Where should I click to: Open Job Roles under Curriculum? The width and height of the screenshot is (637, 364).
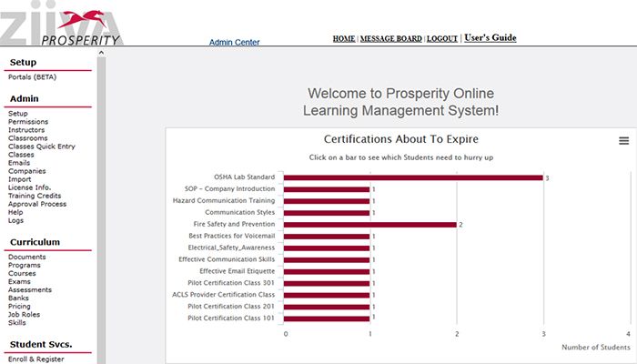pos(24,315)
